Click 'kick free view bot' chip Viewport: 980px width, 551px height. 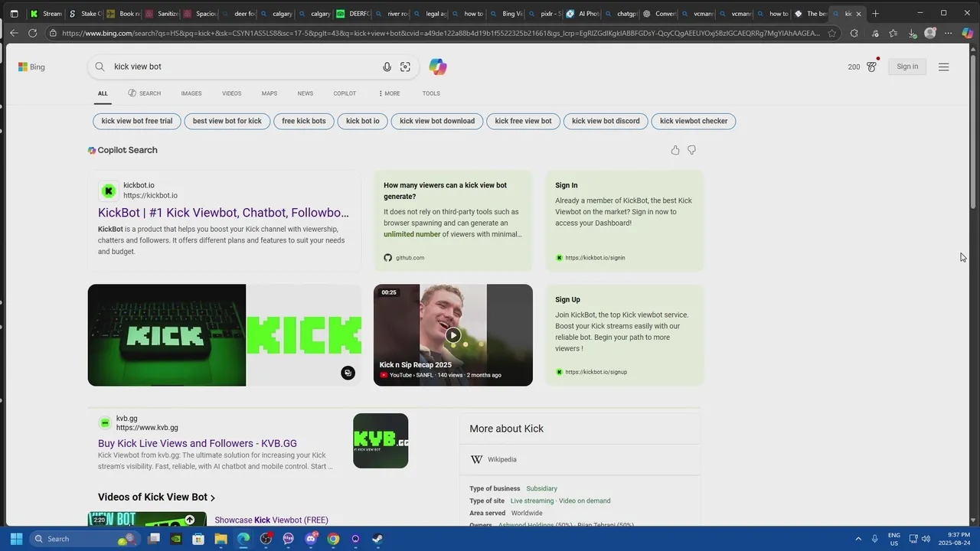(523, 121)
